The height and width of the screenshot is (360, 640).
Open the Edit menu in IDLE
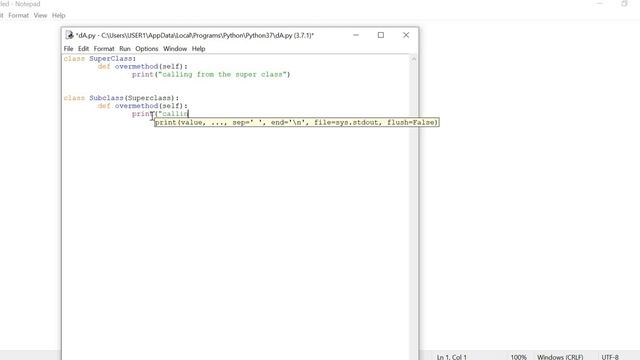(x=83, y=49)
